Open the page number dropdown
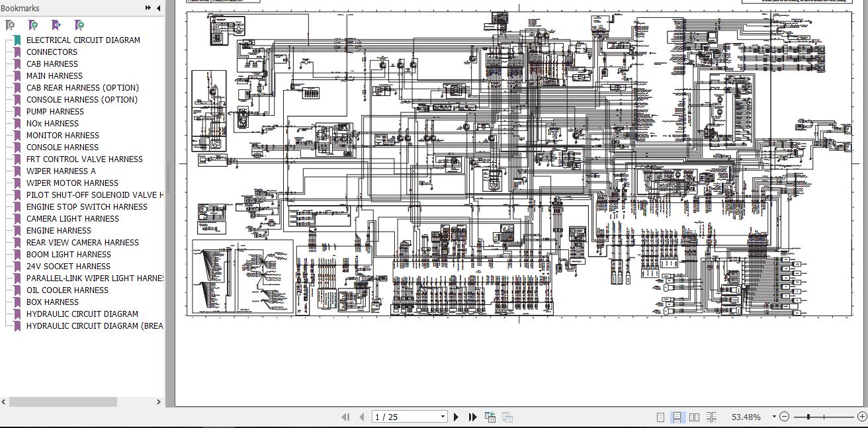Image resolution: width=868 pixels, height=428 pixels. tap(443, 417)
